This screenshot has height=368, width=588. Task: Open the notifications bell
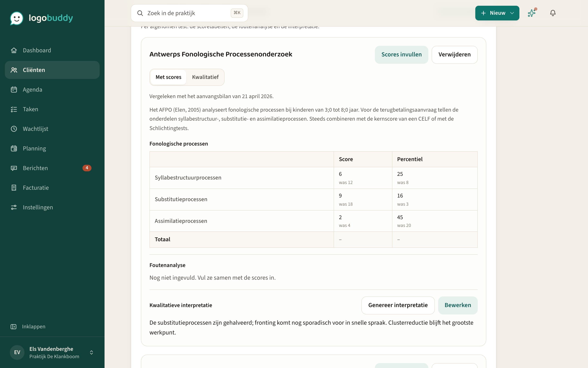(553, 13)
